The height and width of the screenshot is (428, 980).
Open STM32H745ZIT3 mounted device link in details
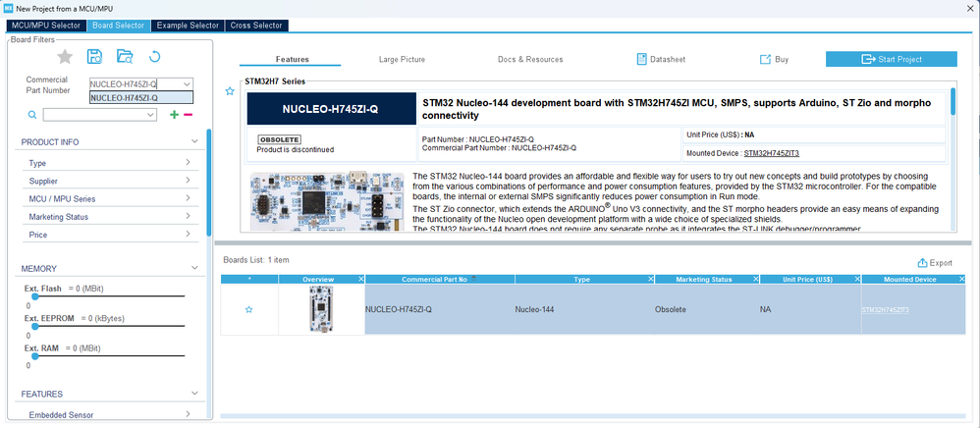(x=772, y=152)
